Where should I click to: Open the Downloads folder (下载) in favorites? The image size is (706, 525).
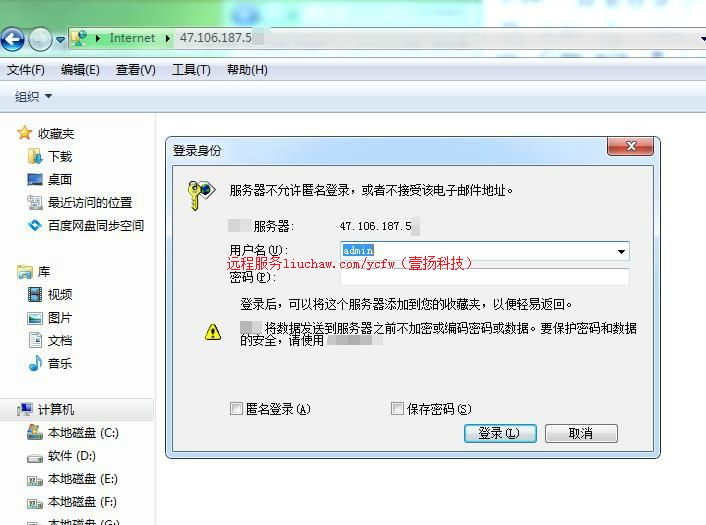click(59, 156)
